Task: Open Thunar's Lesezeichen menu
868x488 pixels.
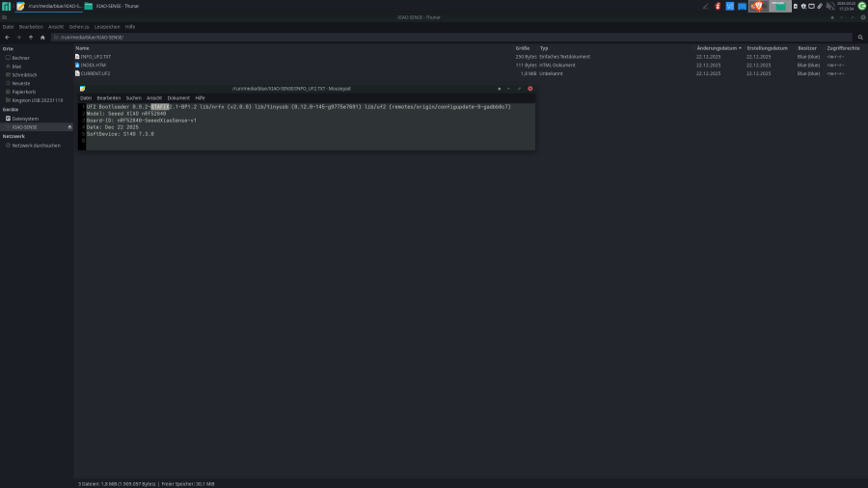Action: (107, 26)
